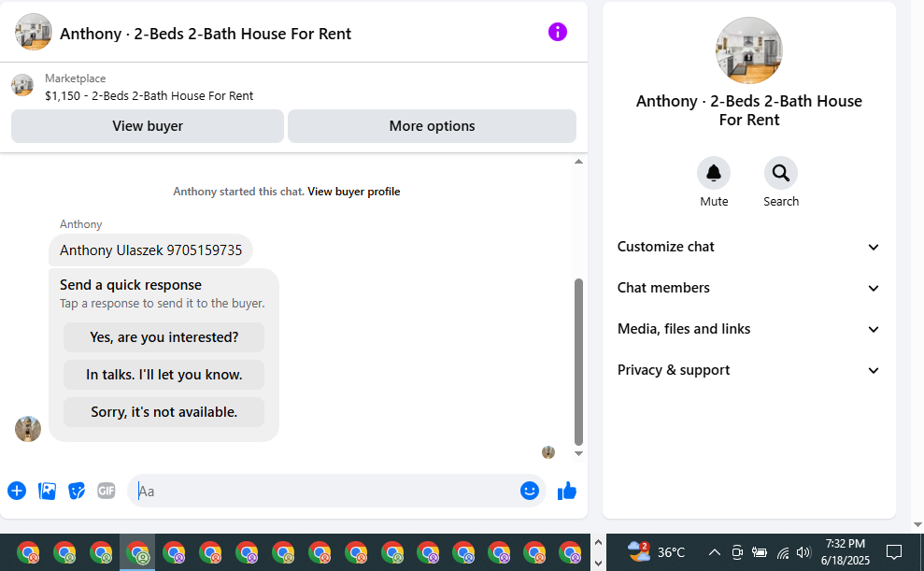The height and width of the screenshot is (571, 924).
Task: Open the weather widget showing 36°C
Action: click(656, 552)
